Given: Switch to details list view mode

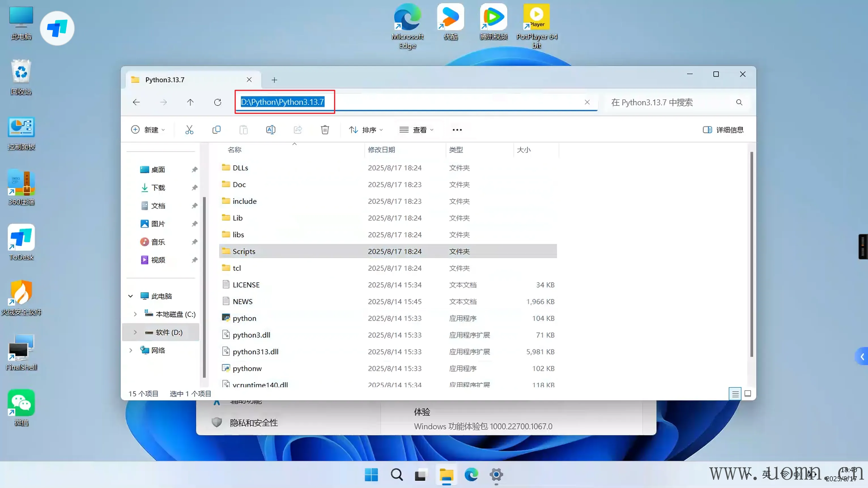Looking at the screenshot, I should point(735,393).
